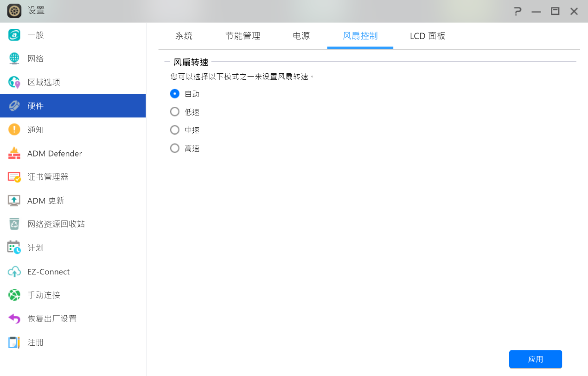
Task: Open the 恢复出厂设置 factory reset icon
Action: coord(14,319)
